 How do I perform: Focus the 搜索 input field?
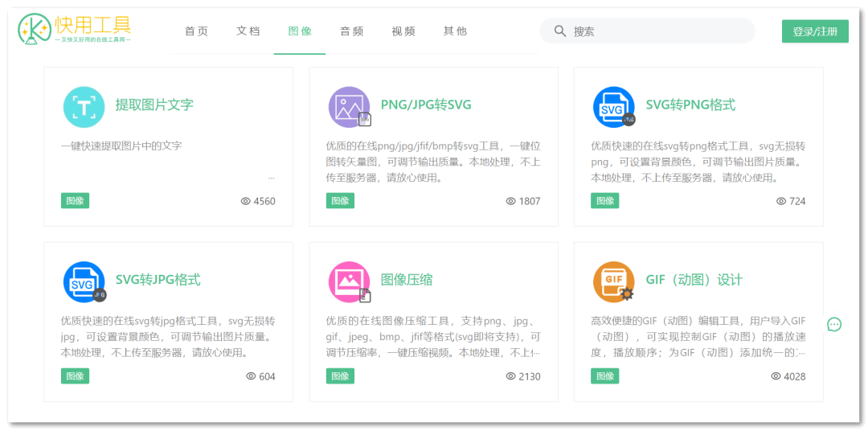pyautogui.click(x=659, y=31)
